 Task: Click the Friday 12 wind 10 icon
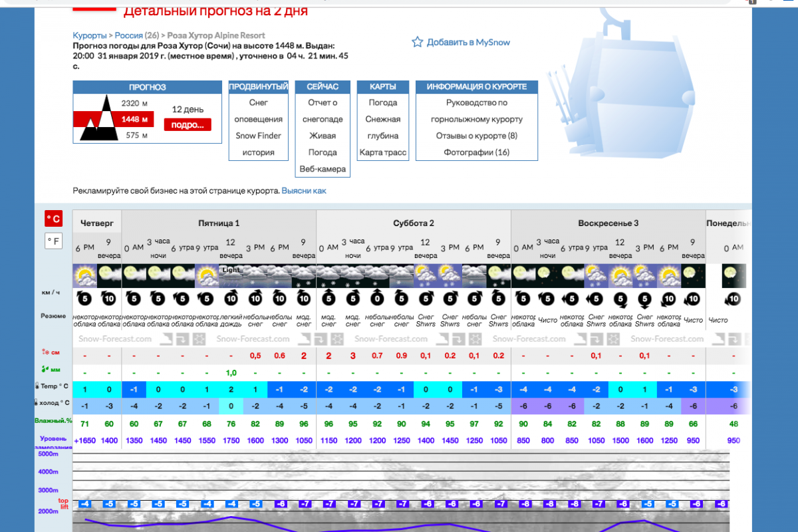231,299
